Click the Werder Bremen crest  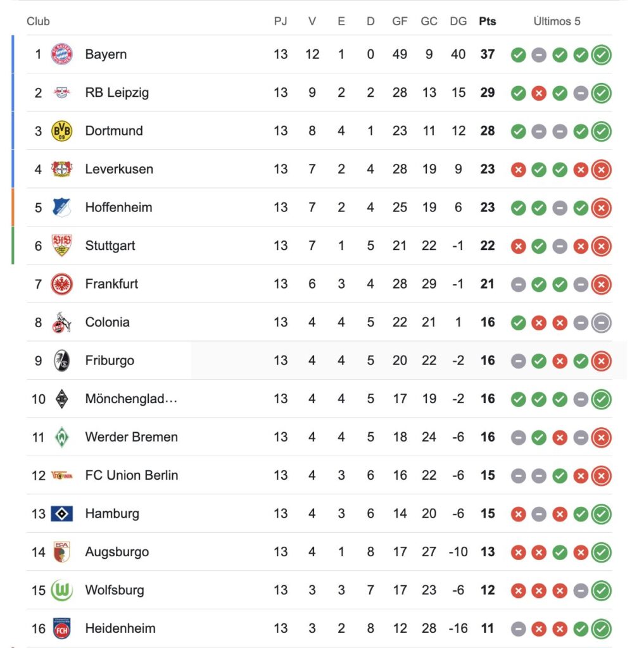coord(62,437)
